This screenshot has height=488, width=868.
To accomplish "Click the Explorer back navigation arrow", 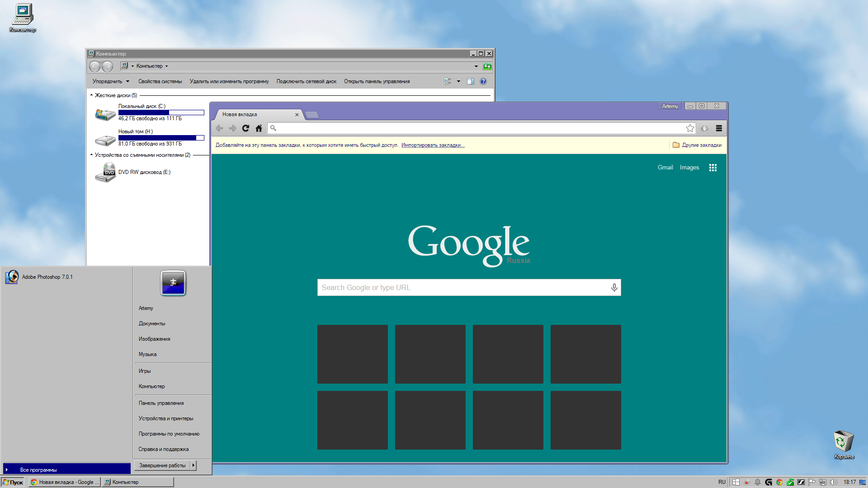I will tap(94, 66).
